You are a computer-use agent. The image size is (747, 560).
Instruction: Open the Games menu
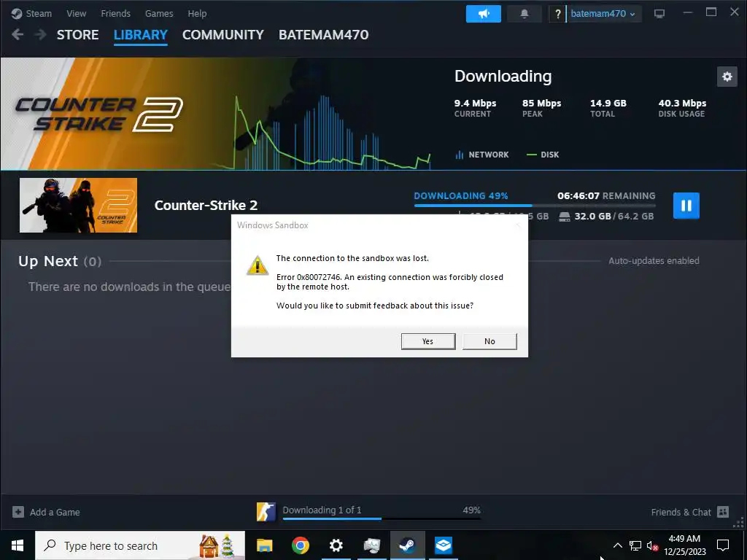pyautogui.click(x=159, y=13)
